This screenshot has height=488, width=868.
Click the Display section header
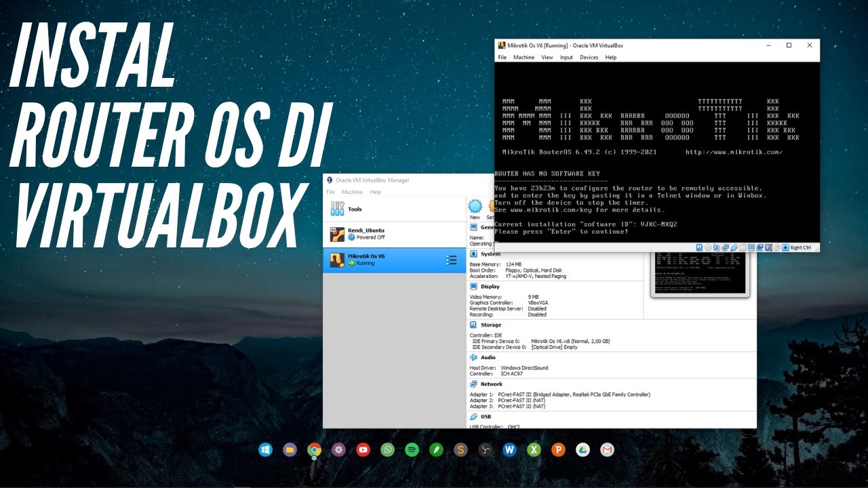[x=490, y=287]
